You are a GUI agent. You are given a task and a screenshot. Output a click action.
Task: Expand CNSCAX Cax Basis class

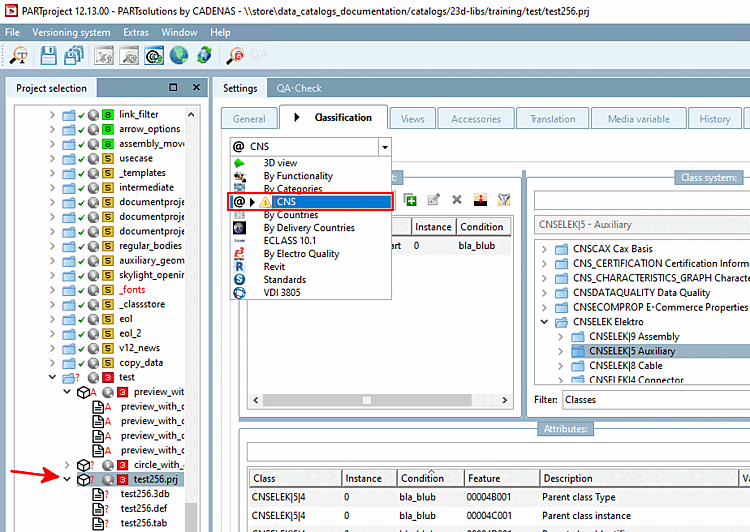click(544, 249)
